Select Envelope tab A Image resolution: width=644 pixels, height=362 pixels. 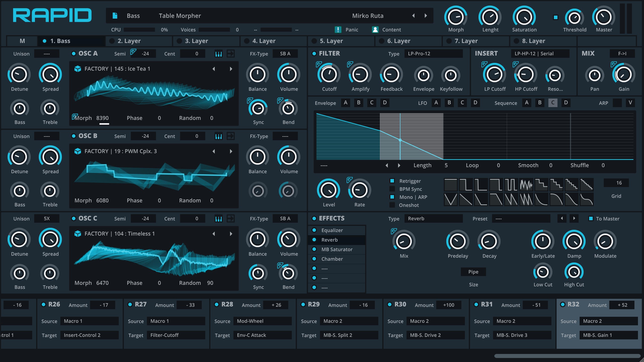click(x=345, y=103)
